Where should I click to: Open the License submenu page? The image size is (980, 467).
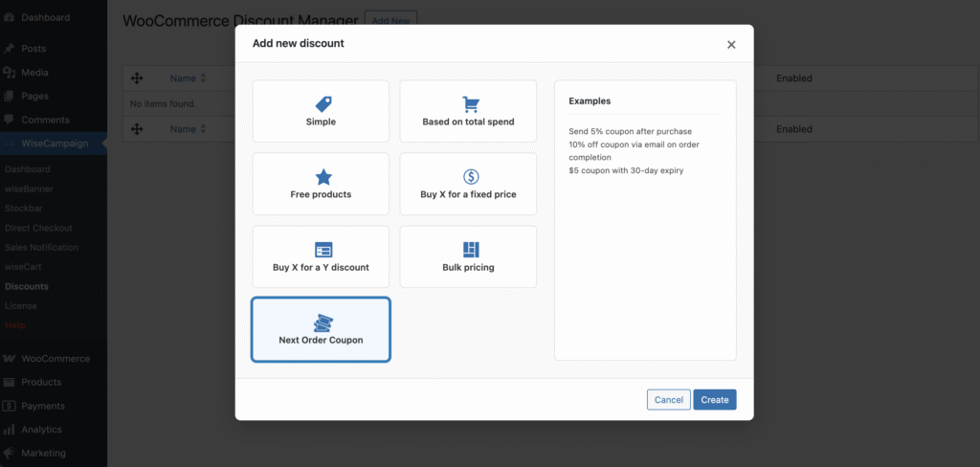click(21, 305)
